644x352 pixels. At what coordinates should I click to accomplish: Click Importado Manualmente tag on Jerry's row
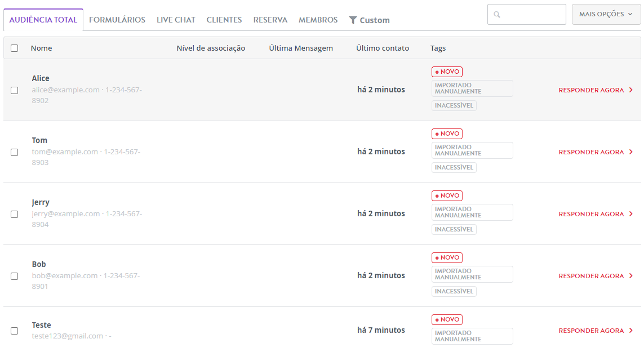click(472, 212)
